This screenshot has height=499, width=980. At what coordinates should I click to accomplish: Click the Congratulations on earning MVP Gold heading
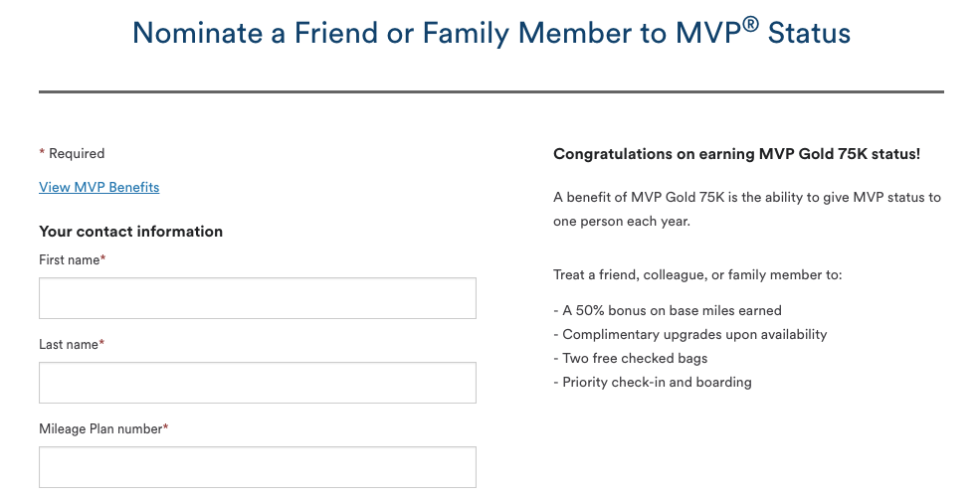[736, 154]
